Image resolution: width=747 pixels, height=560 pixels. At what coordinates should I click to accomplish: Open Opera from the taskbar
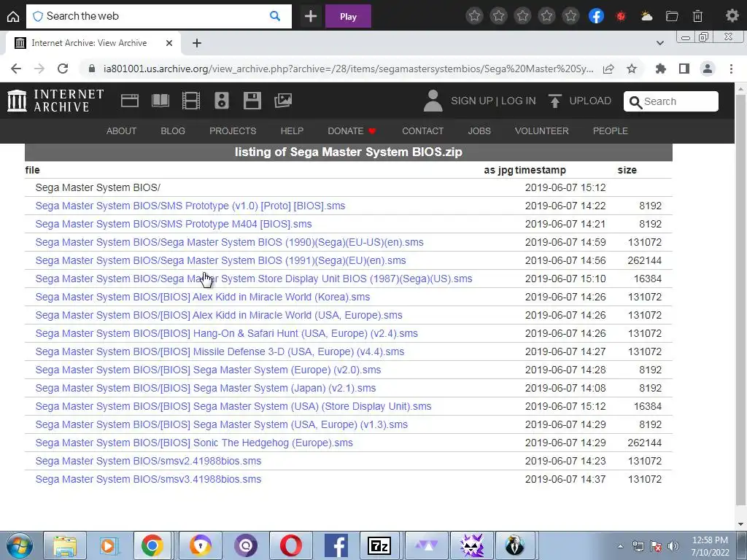pos(290,545)
